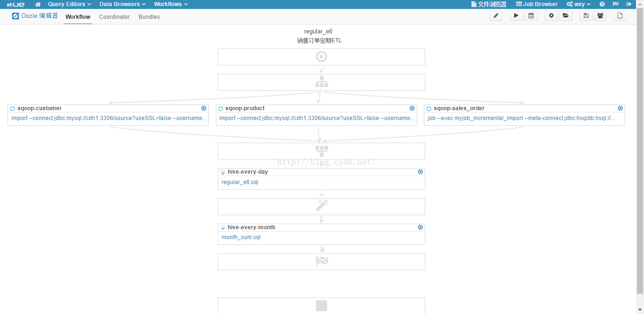Open 文件浏览器 file browser
This screenshot has height=314, width=644.
[x=489, y=4]
